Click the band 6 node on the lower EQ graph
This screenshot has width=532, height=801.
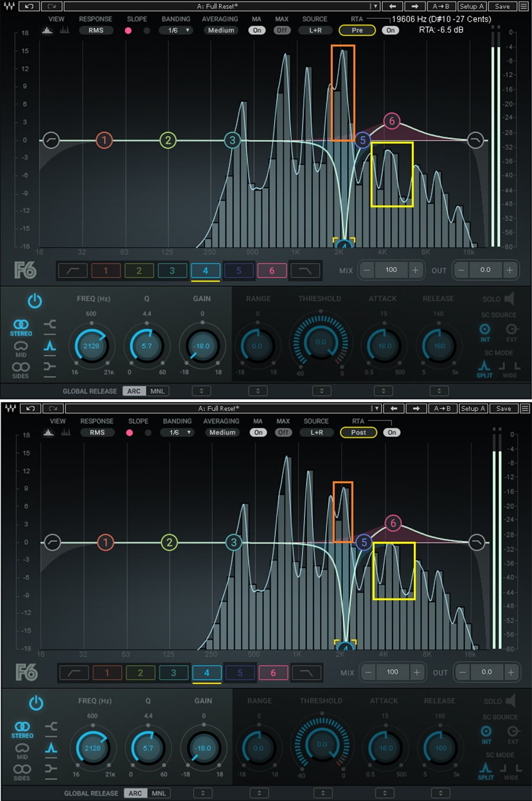click(393, 523)
